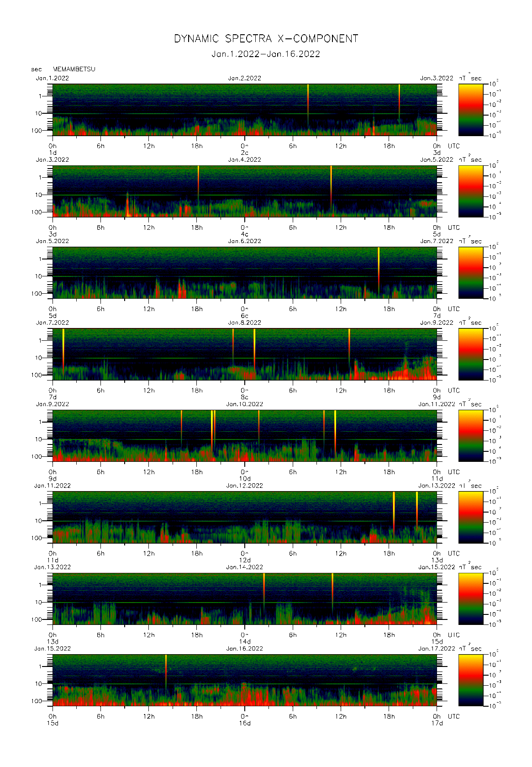
Task: Click the color scale bar beside the Jan.5–Jan.7 panel
Action: click(x=471, y=273)
